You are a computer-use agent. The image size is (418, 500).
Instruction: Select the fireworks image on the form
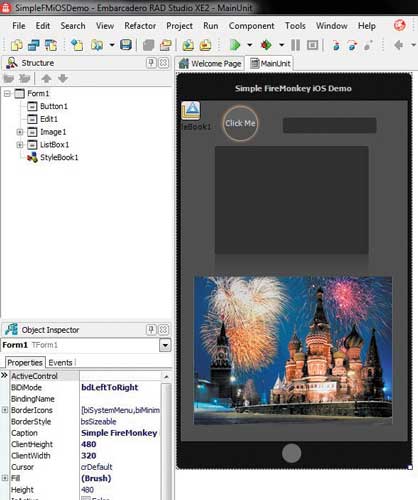tap(293, 350)
